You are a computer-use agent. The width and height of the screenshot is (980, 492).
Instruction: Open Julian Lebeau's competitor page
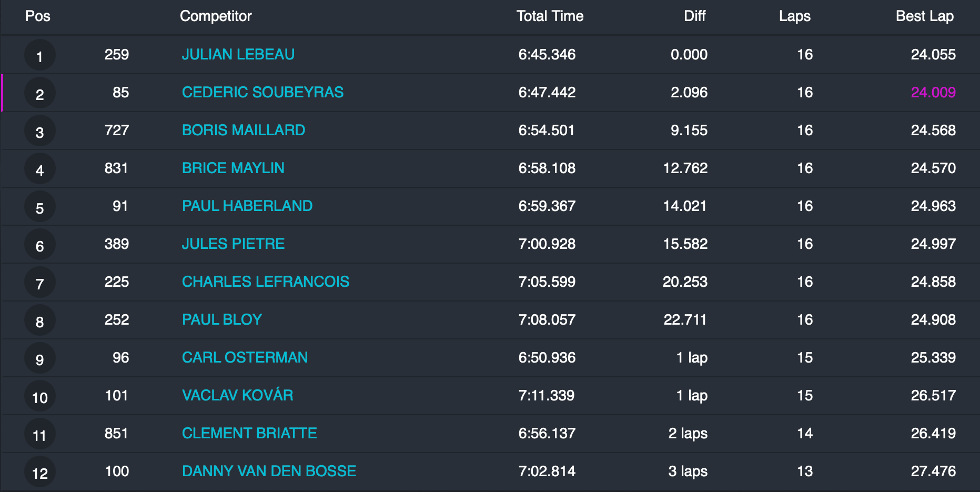pos(238,55)
